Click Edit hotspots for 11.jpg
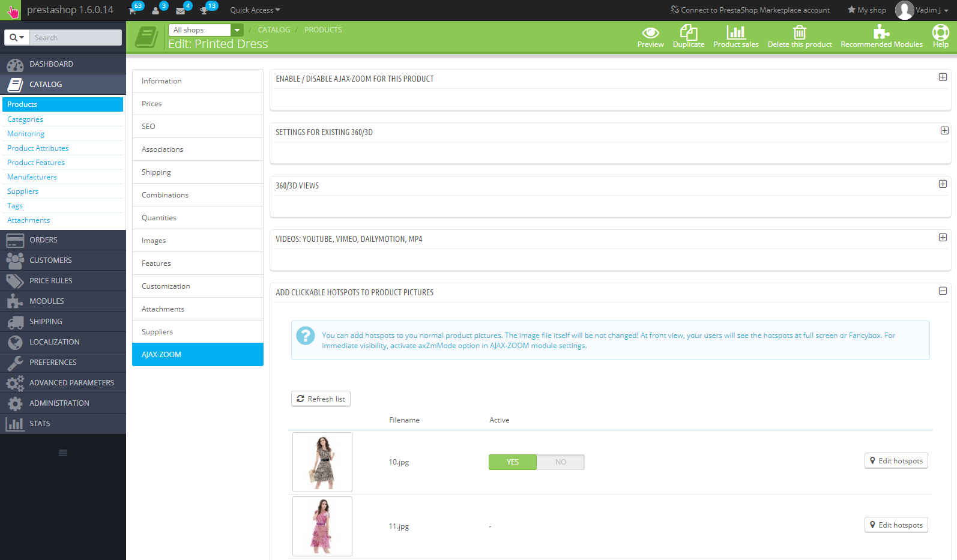Viewport: 957px width, 560px height. (x=896, y=525)
